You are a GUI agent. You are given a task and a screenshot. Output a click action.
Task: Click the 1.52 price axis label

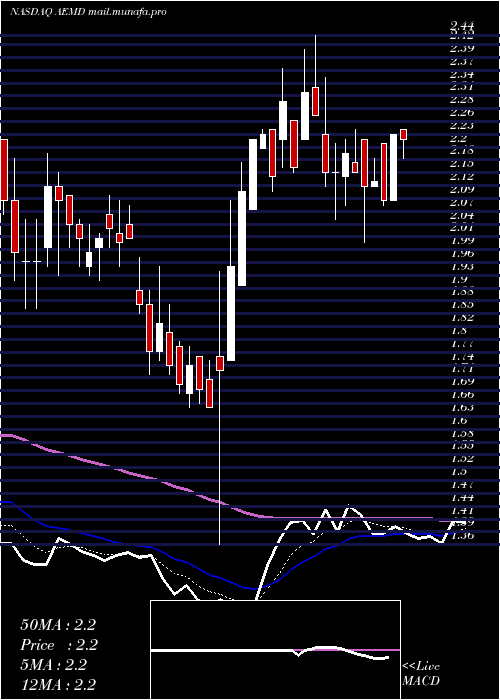click(x=462, y=458)
